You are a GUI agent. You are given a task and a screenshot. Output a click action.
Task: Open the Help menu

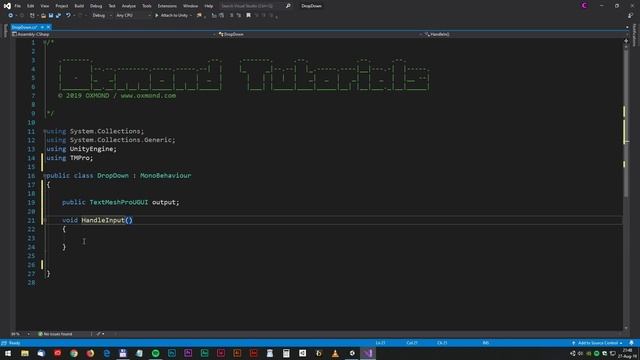tap(209, 6)
